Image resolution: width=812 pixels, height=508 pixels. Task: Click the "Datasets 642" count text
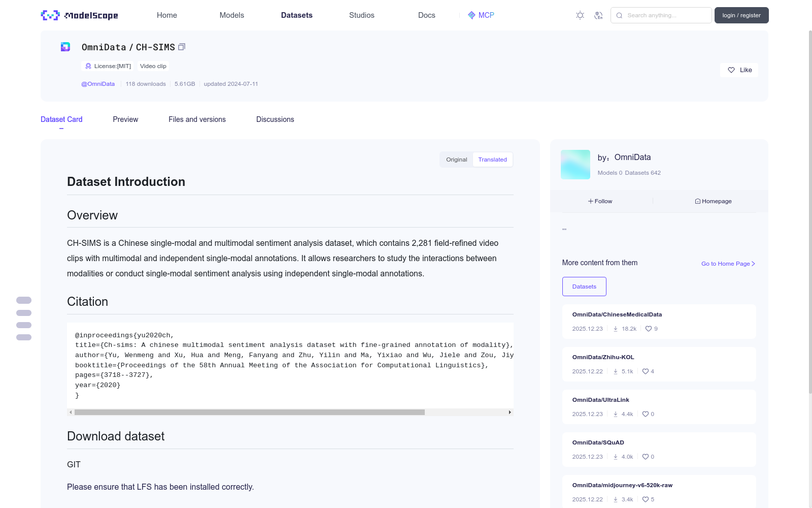(643, 173)
